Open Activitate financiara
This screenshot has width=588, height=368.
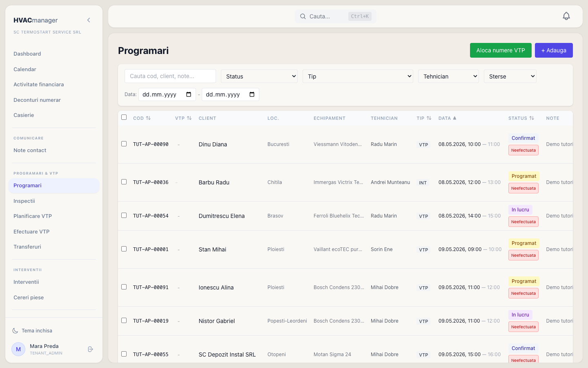pyautogui.click(x=38, y=85)
